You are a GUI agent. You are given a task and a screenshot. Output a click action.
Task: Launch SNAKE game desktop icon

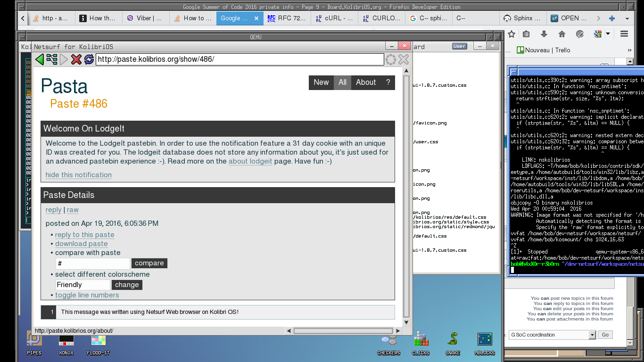(453, 343)
